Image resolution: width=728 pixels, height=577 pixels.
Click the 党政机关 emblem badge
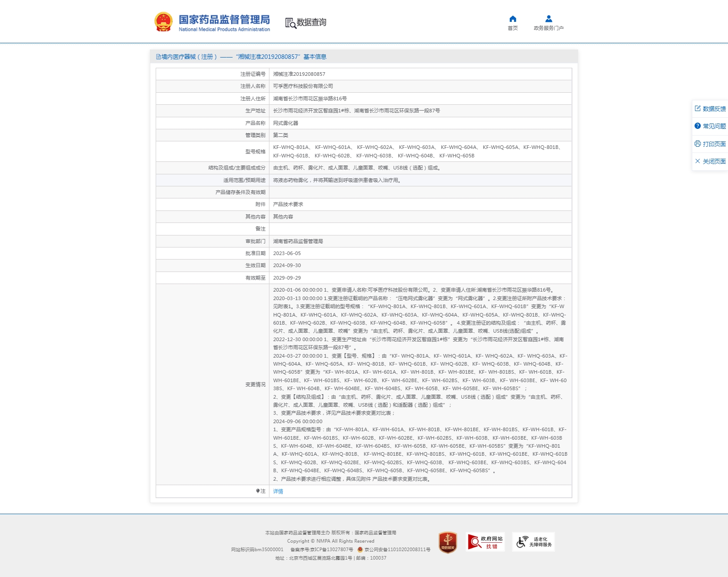447,542
